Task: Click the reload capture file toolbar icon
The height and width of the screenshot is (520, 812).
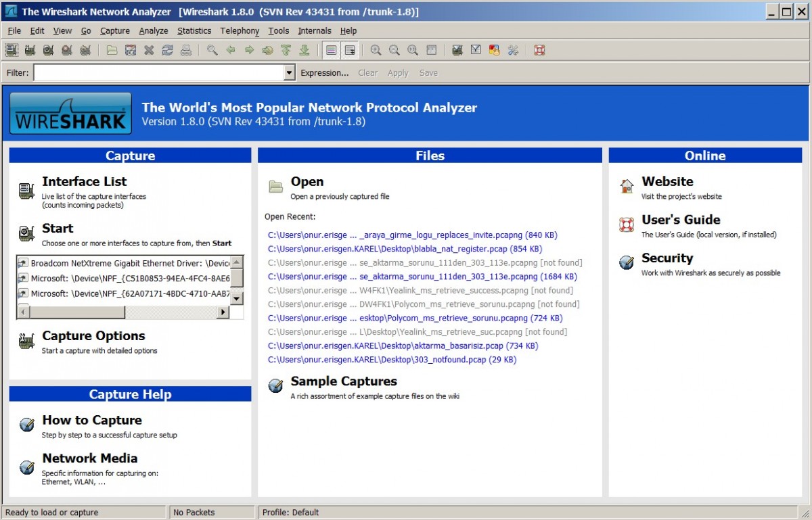Action: click(x=167, y=50)
